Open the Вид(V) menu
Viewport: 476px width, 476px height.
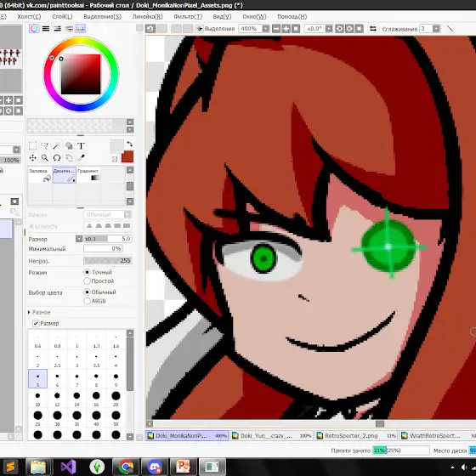click(222, 16)
